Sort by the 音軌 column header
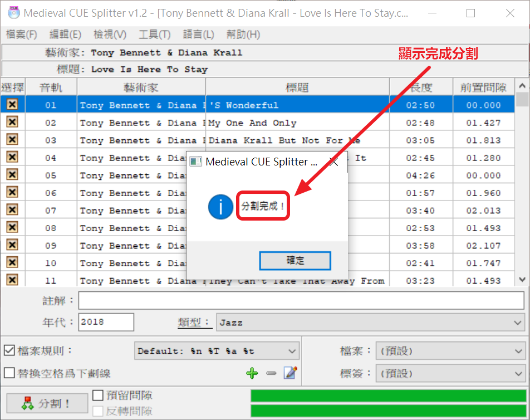The height and width of the screenshot is (420, 530). point(51,87)
